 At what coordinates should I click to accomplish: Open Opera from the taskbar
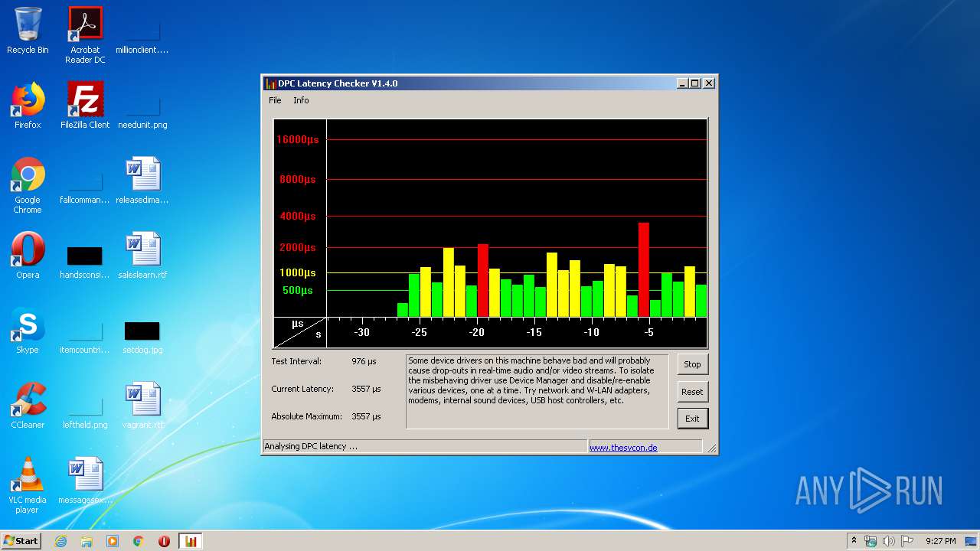click(164, 541)
